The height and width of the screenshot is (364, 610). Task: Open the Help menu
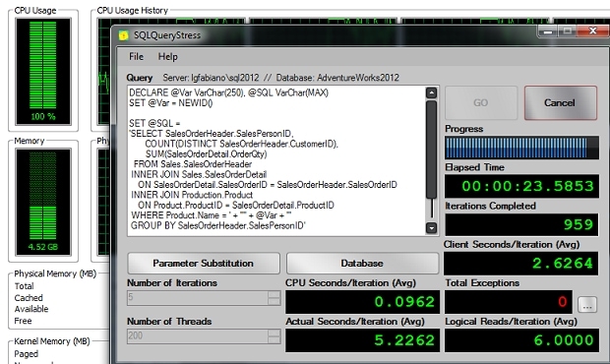pos(167,57)
